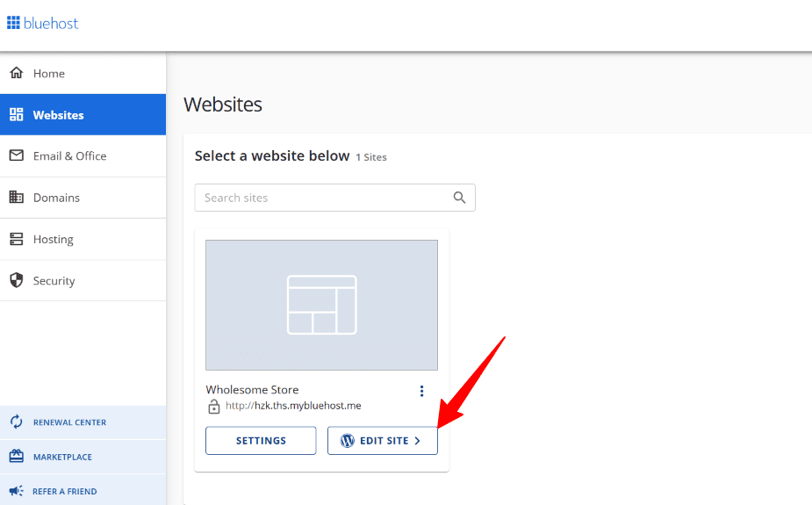Open the Home menu item

point(83,73)
